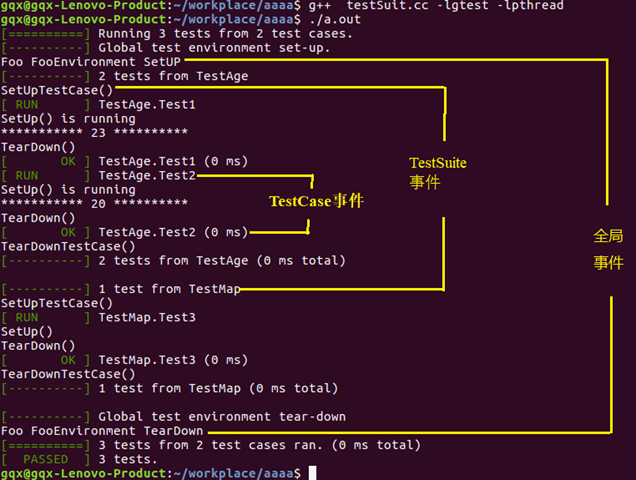The width and height of the screenshot is (636, 480).
Task: Click the green OK marker for TestAge.Test2
Action: [68, 232]
